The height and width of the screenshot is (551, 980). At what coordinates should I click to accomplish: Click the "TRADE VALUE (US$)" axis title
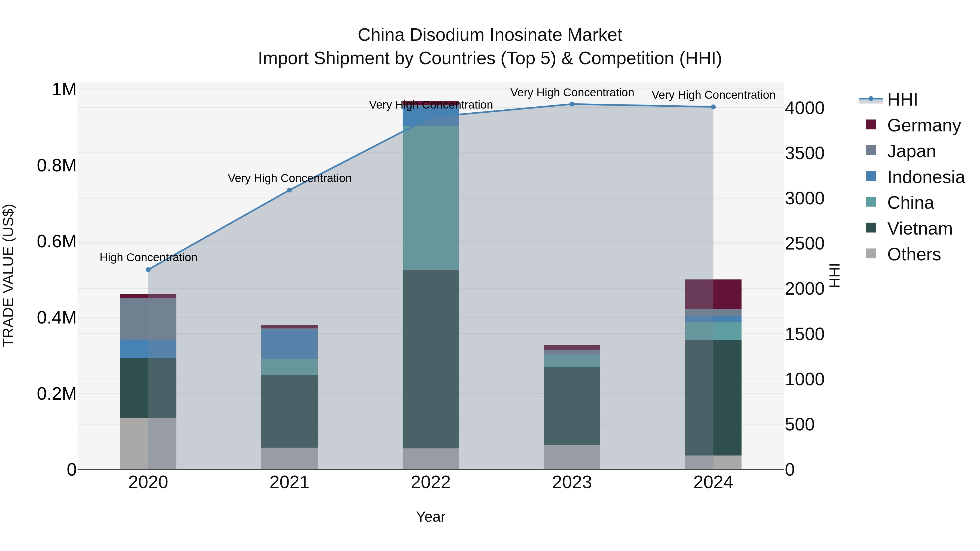(8, 275)
